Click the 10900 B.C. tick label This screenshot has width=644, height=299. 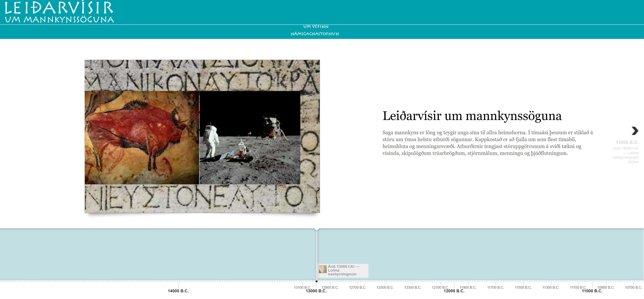coord(606,287)
